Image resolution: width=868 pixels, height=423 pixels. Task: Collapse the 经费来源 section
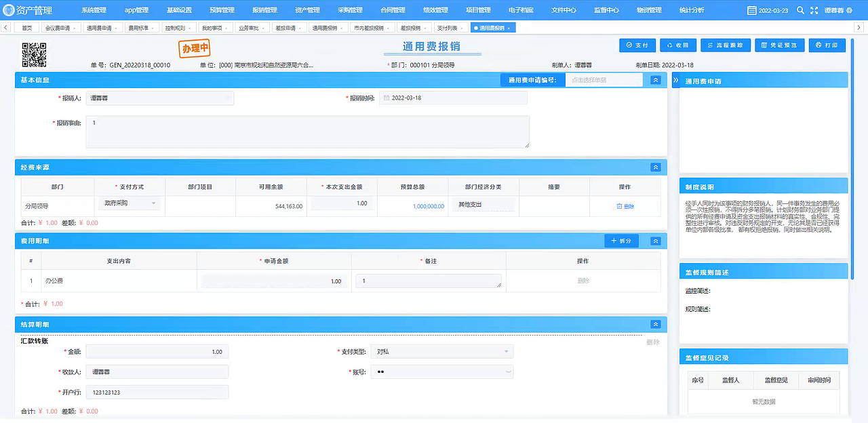(656, 167)
